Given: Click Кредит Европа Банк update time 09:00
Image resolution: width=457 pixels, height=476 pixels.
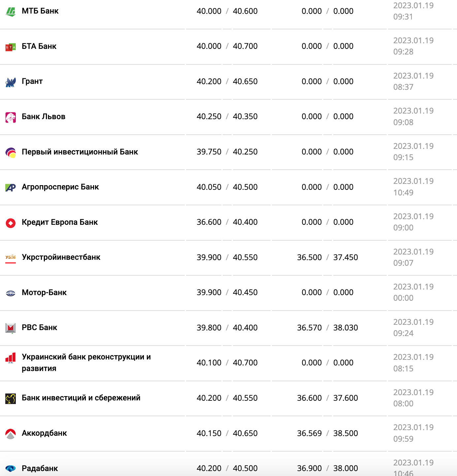Looking at the screenshot, I should tap(403, 228).
